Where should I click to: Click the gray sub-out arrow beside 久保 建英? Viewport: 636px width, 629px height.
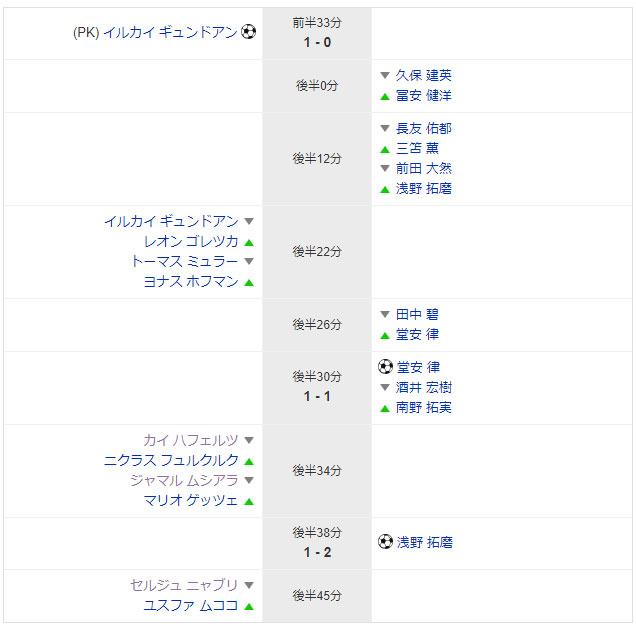[385, 75]
